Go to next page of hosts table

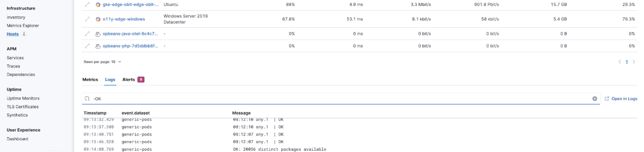634,62
